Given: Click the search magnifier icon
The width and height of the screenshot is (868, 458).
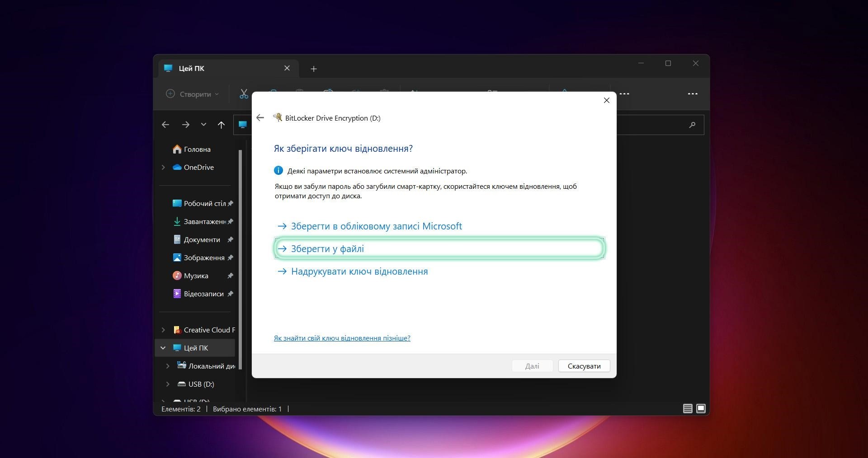Looking at the screenshot, I should [692, 125].
